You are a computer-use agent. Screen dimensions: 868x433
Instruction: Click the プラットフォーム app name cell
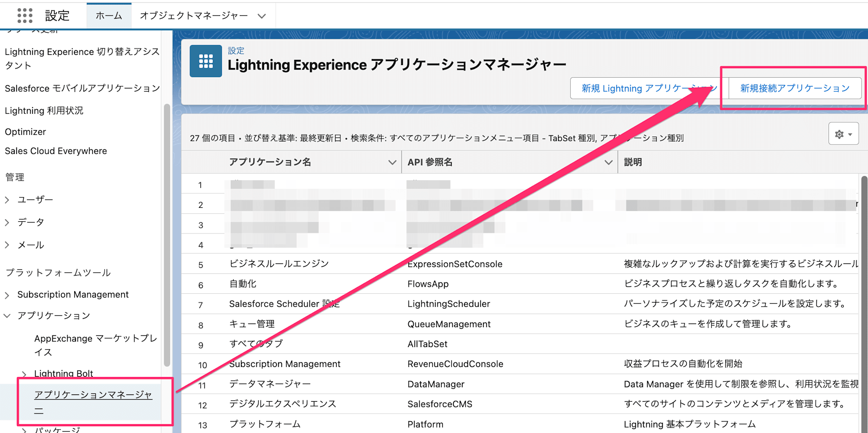click(x=265, y=424)
